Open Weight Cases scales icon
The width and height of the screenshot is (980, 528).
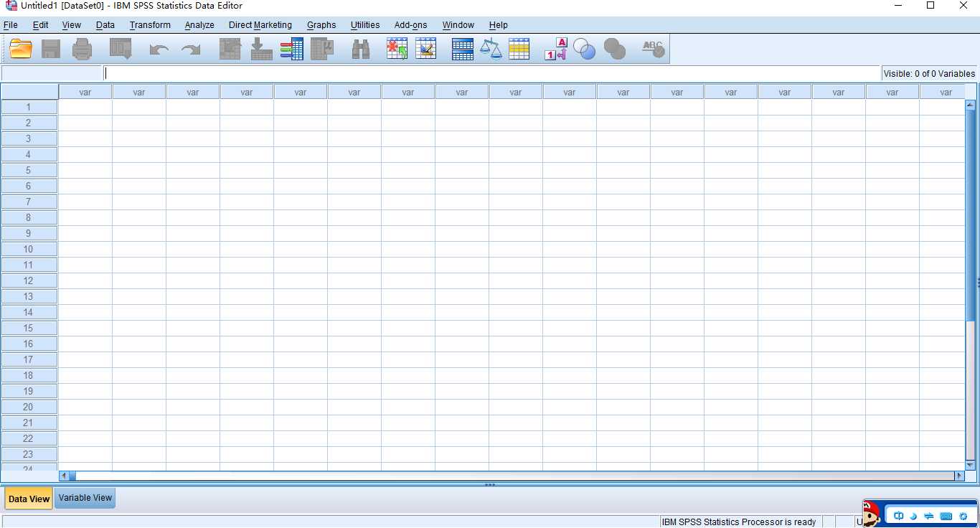click(491, 49)
